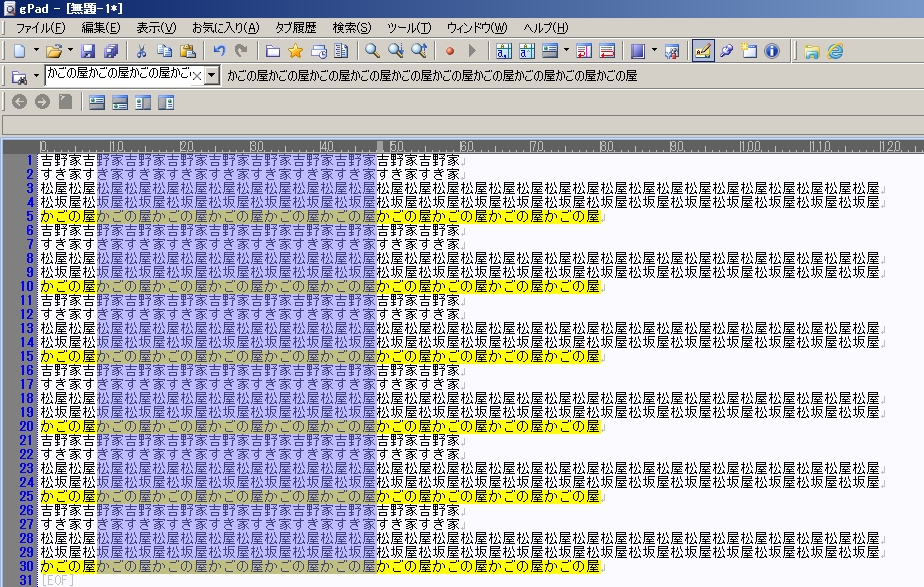Click the wrap-at-window icon with red arrow
The width and height of the screenshot is (924, 587).
607,51
